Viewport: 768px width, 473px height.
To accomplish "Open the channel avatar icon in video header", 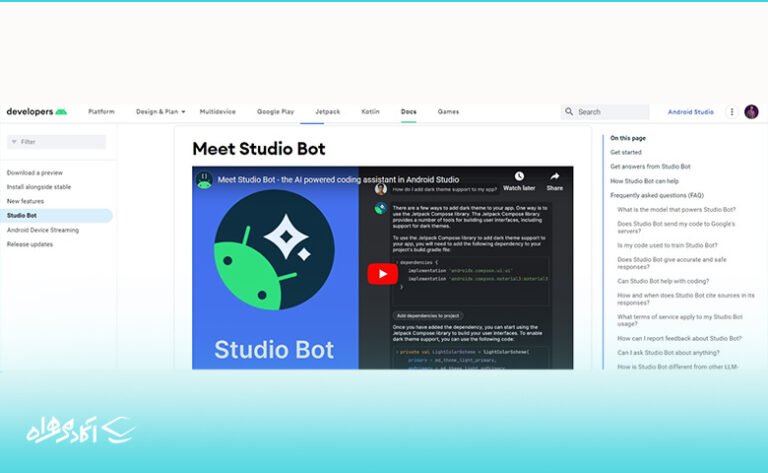I will 204,180.
